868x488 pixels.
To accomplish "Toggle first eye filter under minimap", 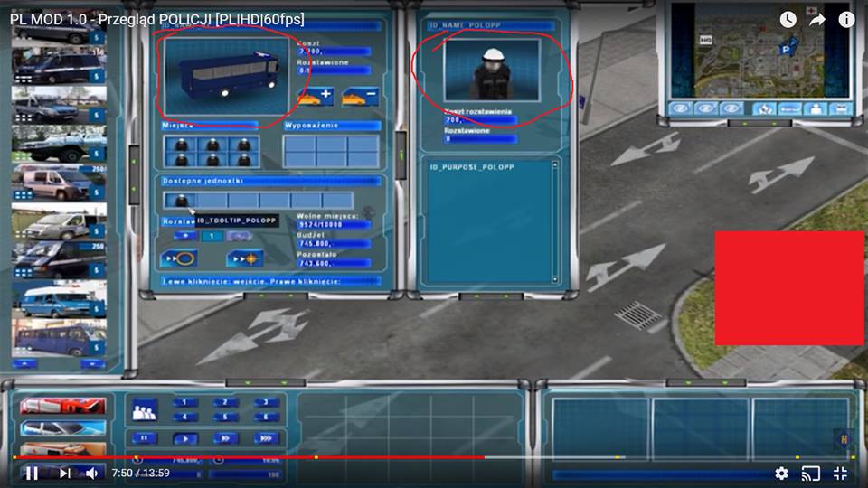I will tap(680, 108).
